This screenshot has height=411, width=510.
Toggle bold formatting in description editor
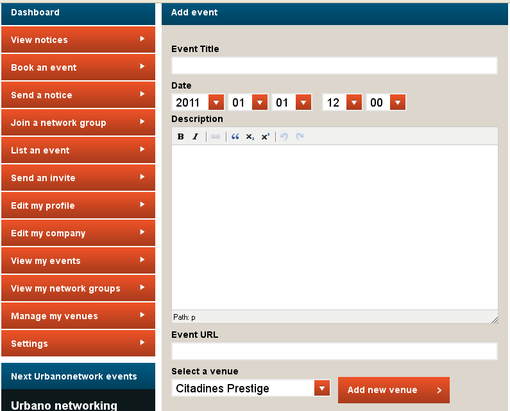click(181, 136)
